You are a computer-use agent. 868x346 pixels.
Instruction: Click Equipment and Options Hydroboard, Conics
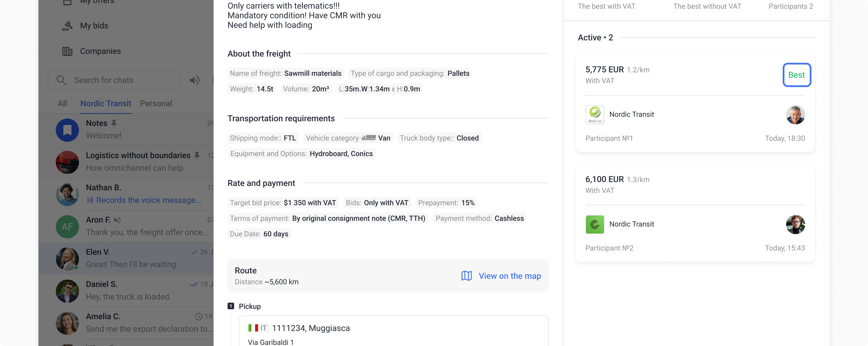tap(301, 154)
